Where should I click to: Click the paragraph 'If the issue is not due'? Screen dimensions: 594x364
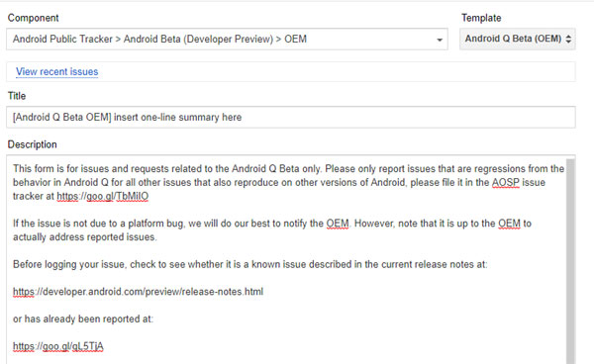pos(272,230)
